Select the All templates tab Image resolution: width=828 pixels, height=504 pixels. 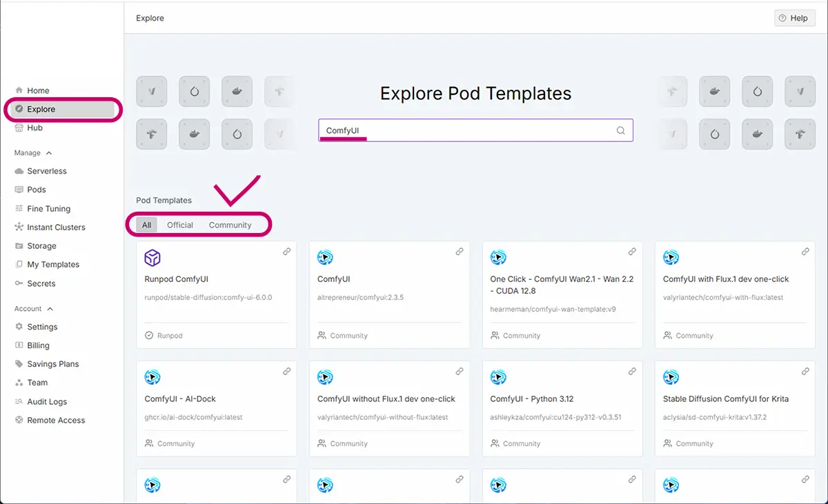[x=147, y=225]
